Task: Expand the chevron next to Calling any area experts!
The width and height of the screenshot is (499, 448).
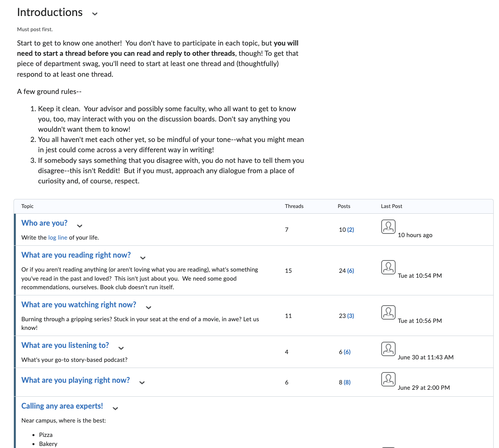Action: pos(115,408)
